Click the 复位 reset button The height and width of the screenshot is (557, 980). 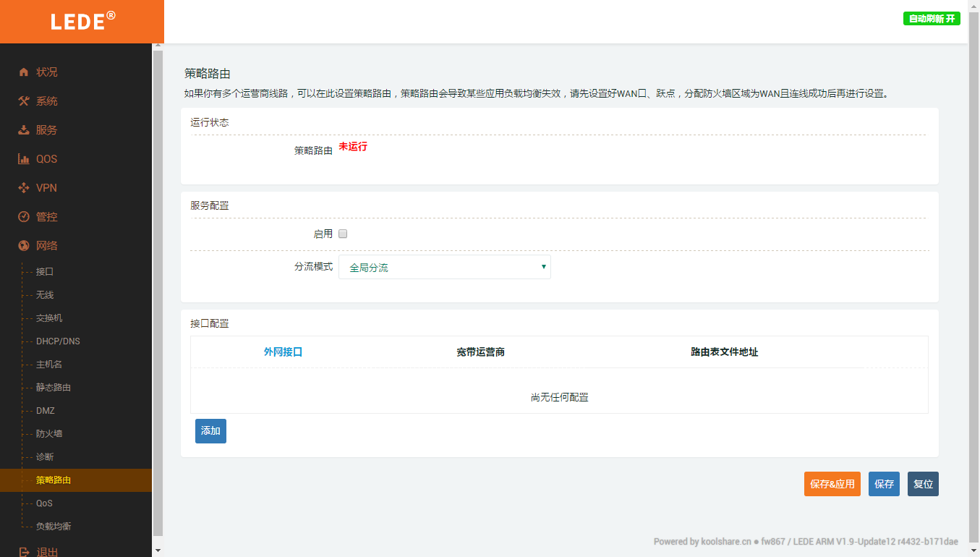(923, 484)
